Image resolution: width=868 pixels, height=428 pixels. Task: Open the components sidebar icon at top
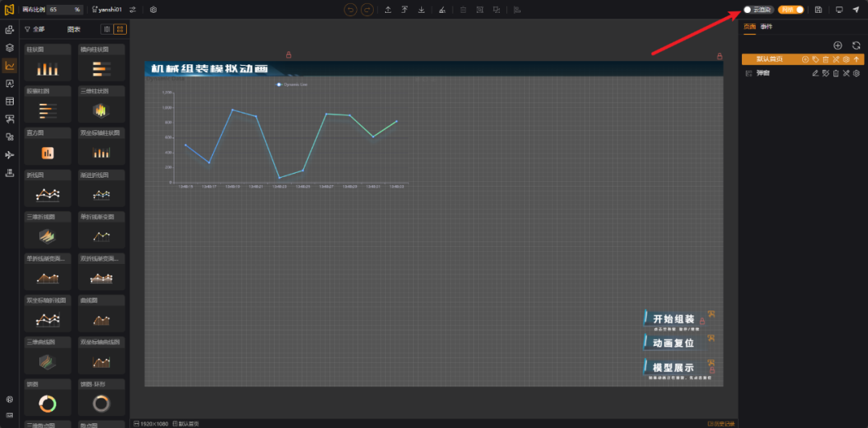(10, 30)
